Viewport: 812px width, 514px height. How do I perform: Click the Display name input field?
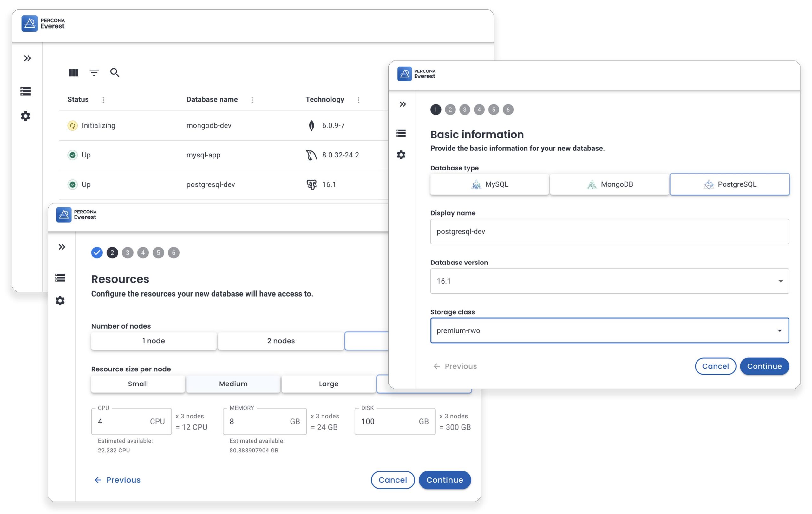609,231
